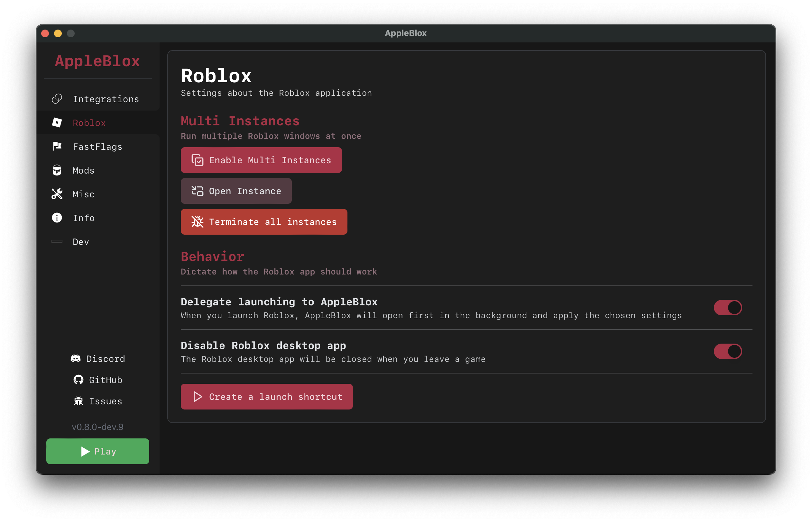This screenshot has width=812, height=522.
Task: Create a launch shortcut
Action: point(267,397)
